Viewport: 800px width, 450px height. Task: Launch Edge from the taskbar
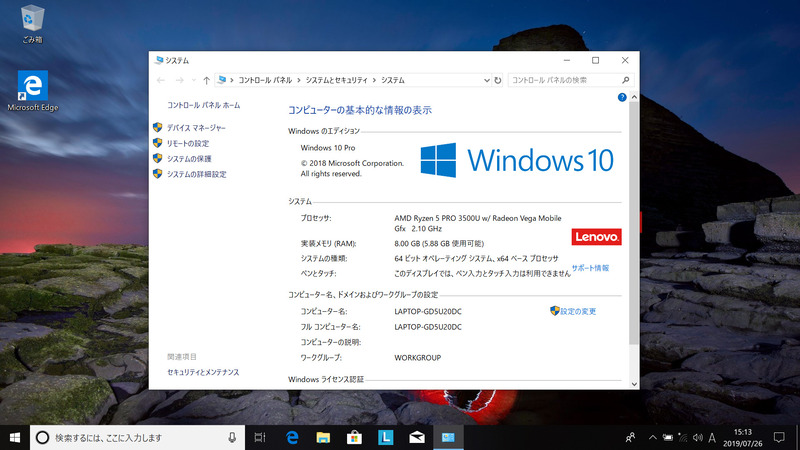click(x=292, y=437)
